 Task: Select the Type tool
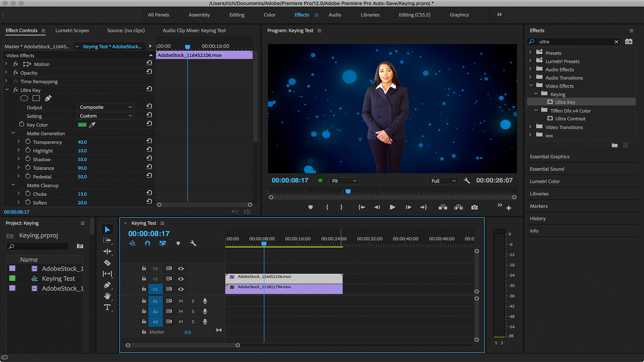pyautogui.click(x=107, y=307)
